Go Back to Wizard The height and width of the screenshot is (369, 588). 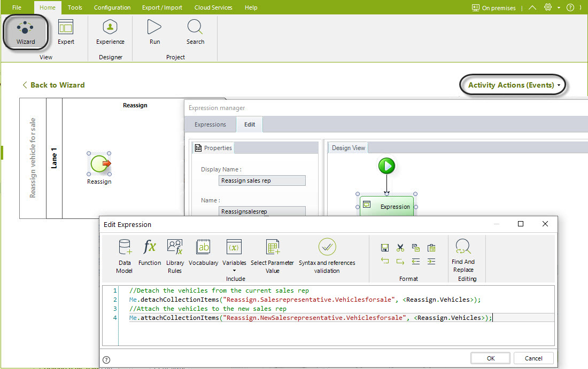[x=53, y=85]
